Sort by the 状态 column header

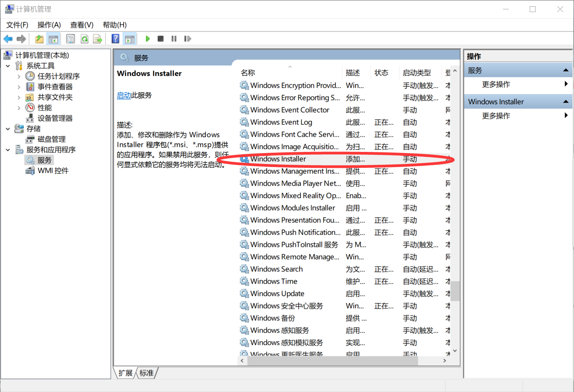(x=384, y=73)
